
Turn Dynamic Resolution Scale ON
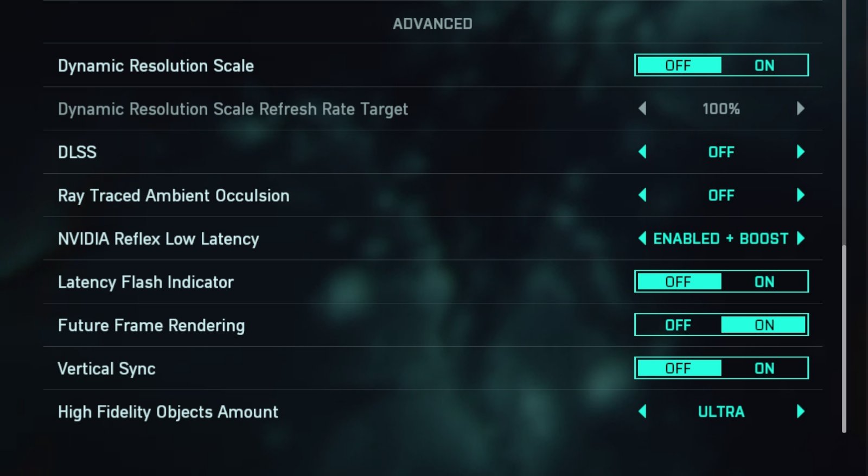pyautogui.click(x=764, y=65)
